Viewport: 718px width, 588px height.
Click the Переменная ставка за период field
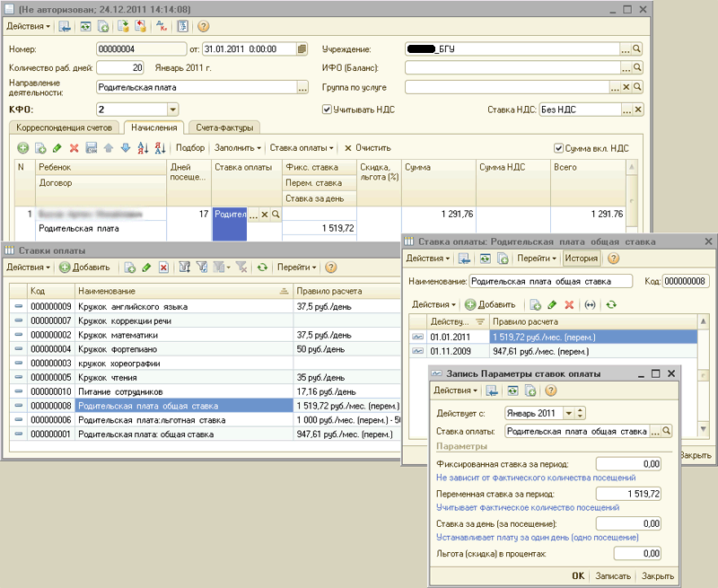629,494
